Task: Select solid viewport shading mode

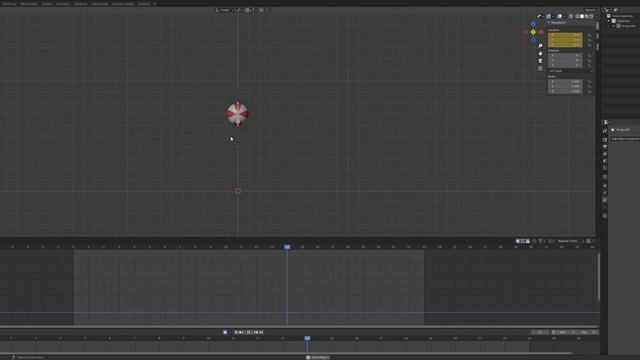Action: tap(582, 16)
